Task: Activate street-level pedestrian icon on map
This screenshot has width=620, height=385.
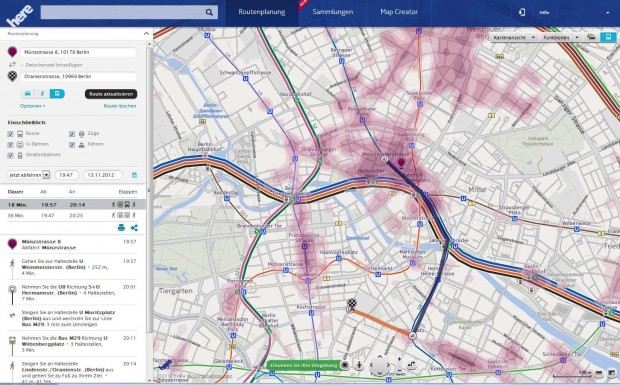Action: pyautogui.click(x=359, y=365)
